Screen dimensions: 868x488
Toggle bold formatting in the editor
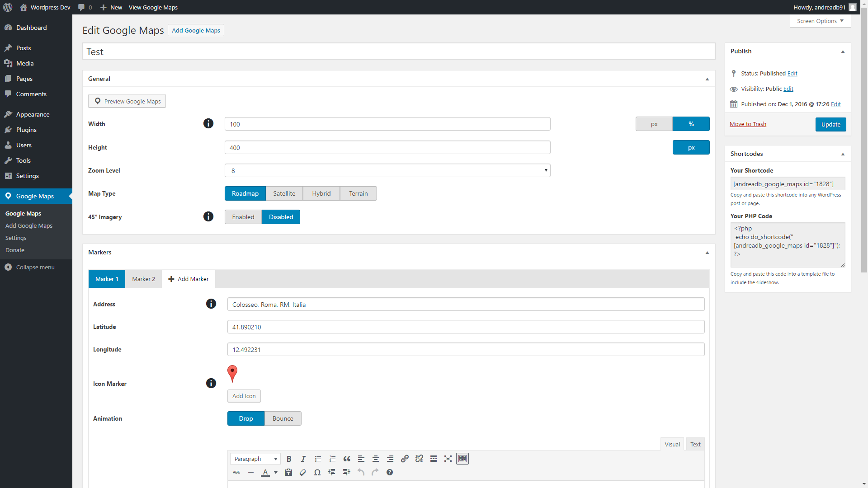[x=289, y=459]
